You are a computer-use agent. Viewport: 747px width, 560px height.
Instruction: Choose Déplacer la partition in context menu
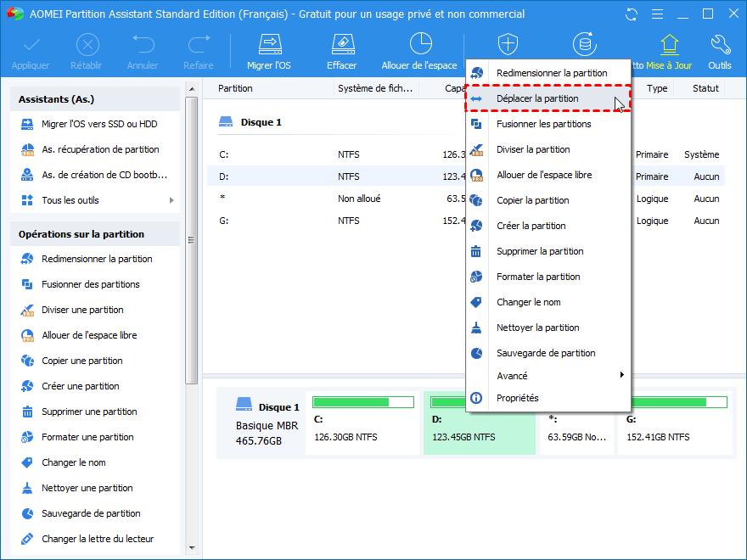tap(548, 98)
